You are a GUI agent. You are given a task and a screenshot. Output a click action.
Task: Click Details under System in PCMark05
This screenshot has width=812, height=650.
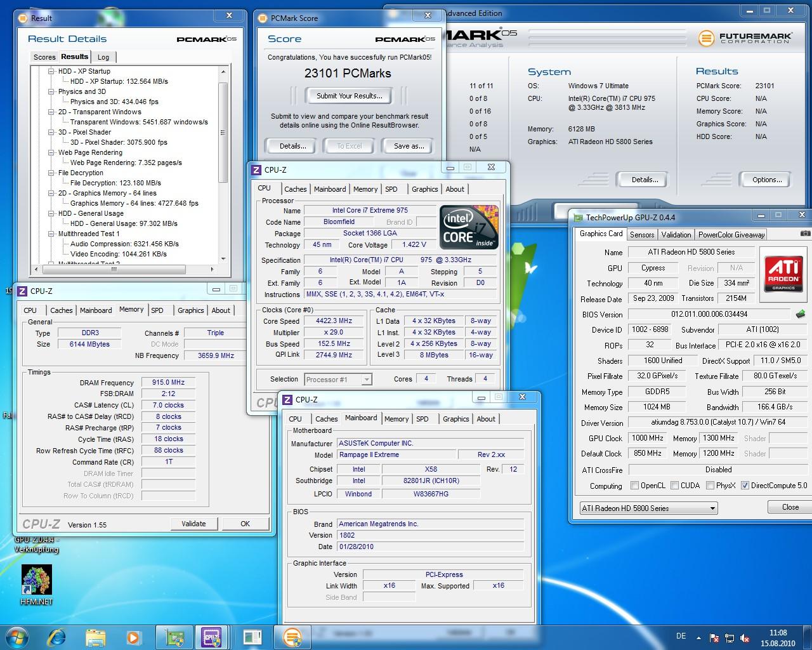(645, 180)
